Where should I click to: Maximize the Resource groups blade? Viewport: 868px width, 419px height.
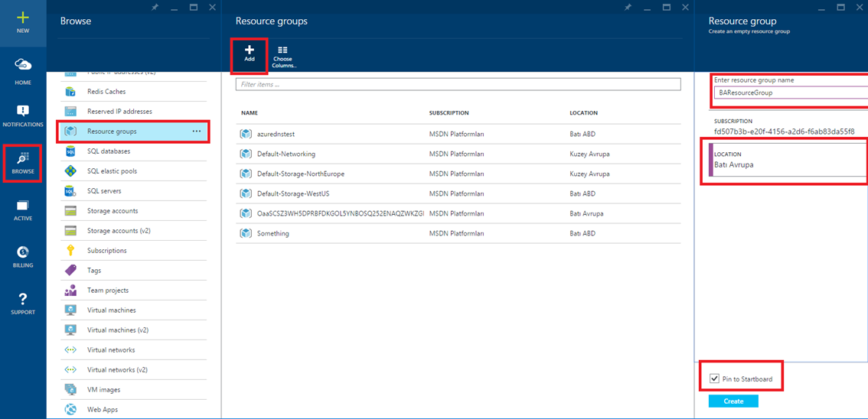pyautogui.click(x=667, y=7)
